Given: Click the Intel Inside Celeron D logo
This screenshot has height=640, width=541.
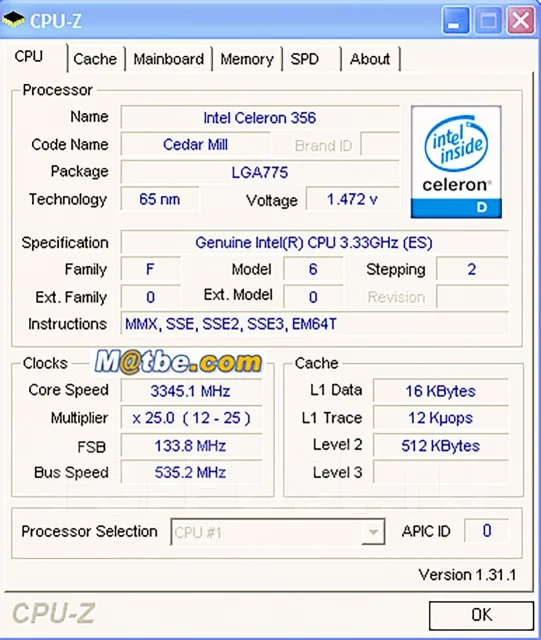Looking at the screenshot, I should click(x=456, y=162).
